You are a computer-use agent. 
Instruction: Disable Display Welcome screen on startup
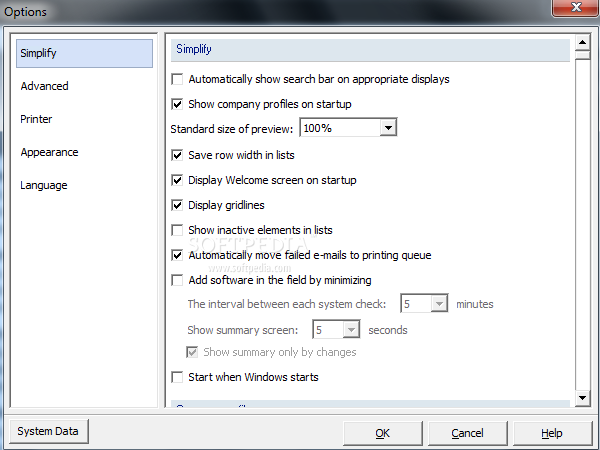coord(177,180)
